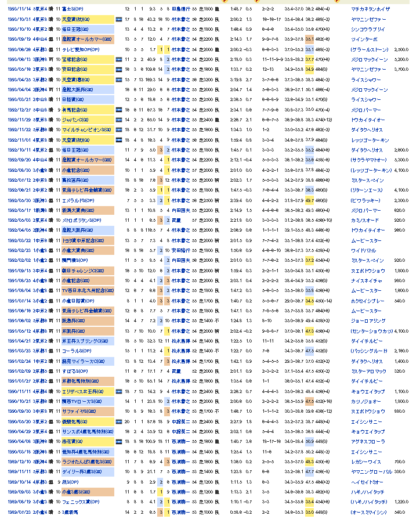Play video icon for 桜花賞 race
Screen dimensions: 420x519
click(x=118, y=441)
